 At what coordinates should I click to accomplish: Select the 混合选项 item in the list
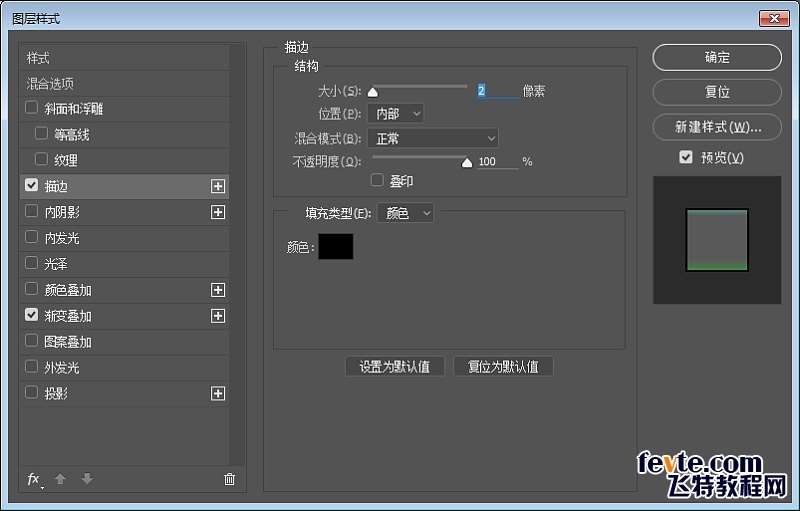pyautogui.click(x=50, y=84)
